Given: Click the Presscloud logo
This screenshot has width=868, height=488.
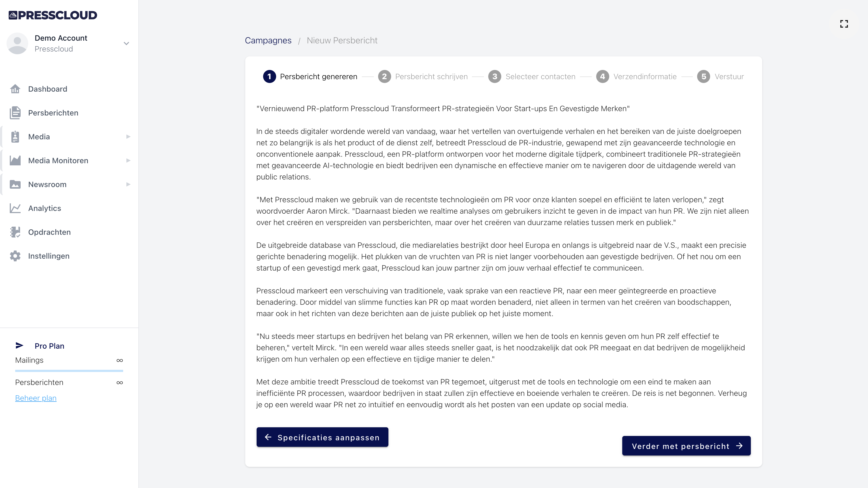Looking at the screenshot, I should (53, 15).
